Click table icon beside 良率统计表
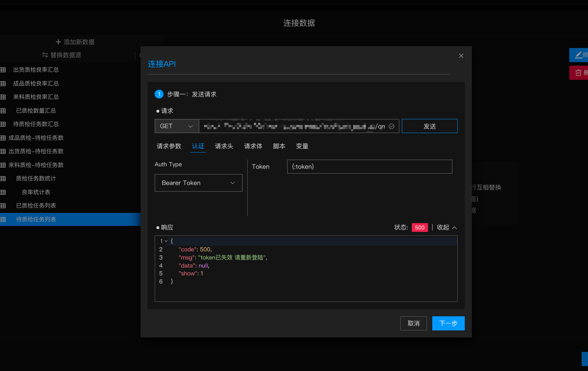 (3, 192)
